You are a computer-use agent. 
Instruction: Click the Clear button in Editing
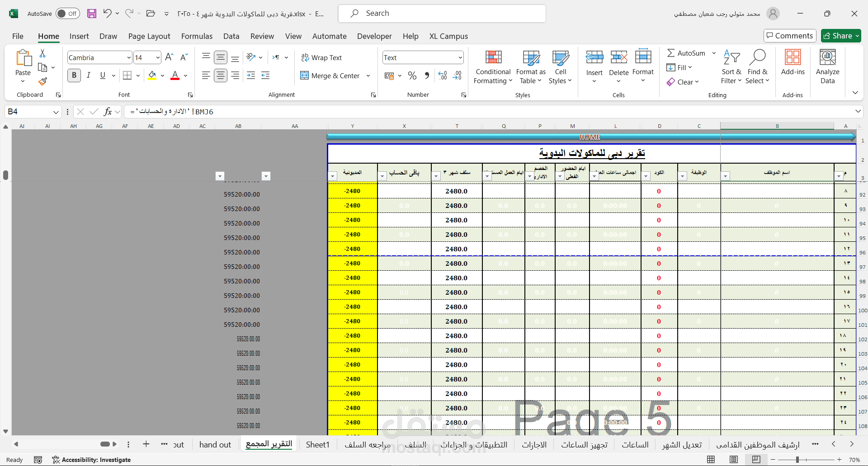(x=683, y=82)
